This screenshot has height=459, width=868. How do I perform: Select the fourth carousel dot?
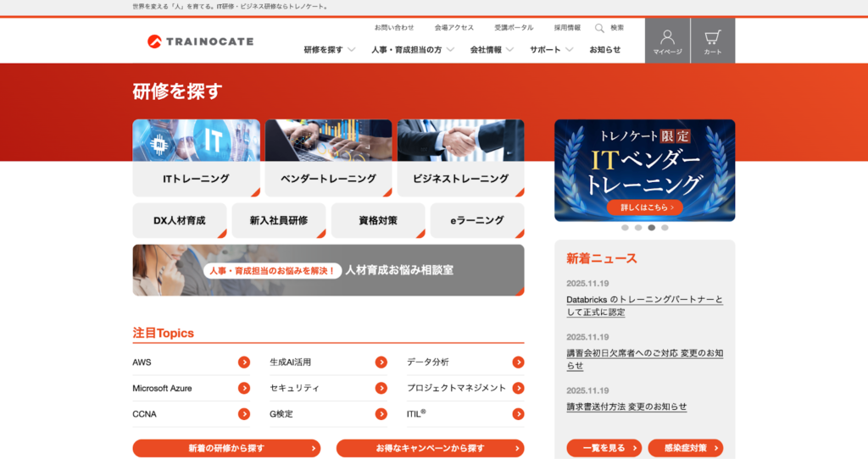pyautogui.click(x=665, y=228)
